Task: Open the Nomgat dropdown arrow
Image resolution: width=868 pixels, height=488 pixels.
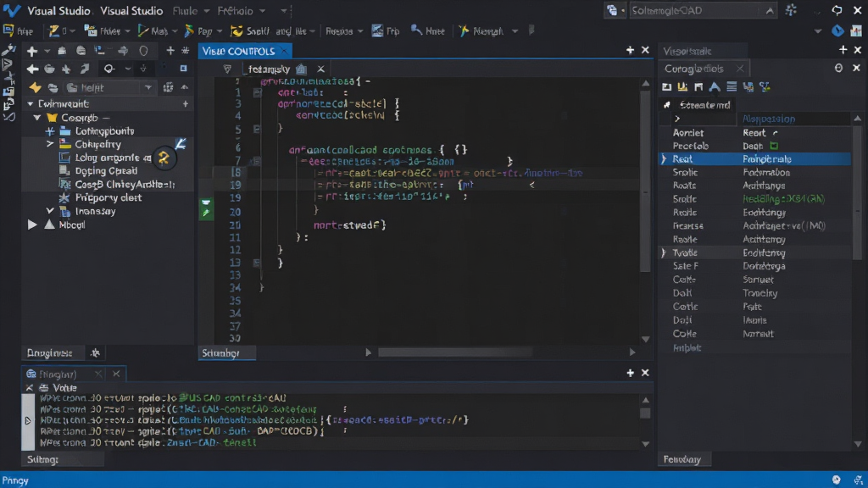Action: 515,31
